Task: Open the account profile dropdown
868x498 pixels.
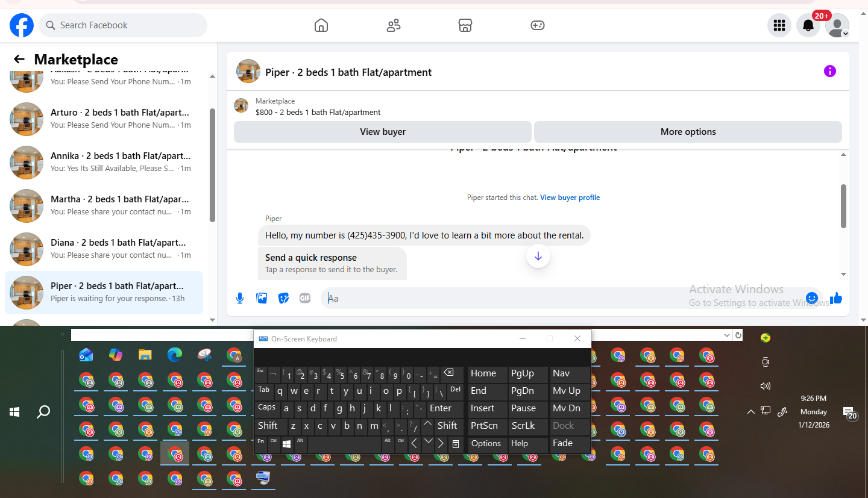Action: coord(837,25)
